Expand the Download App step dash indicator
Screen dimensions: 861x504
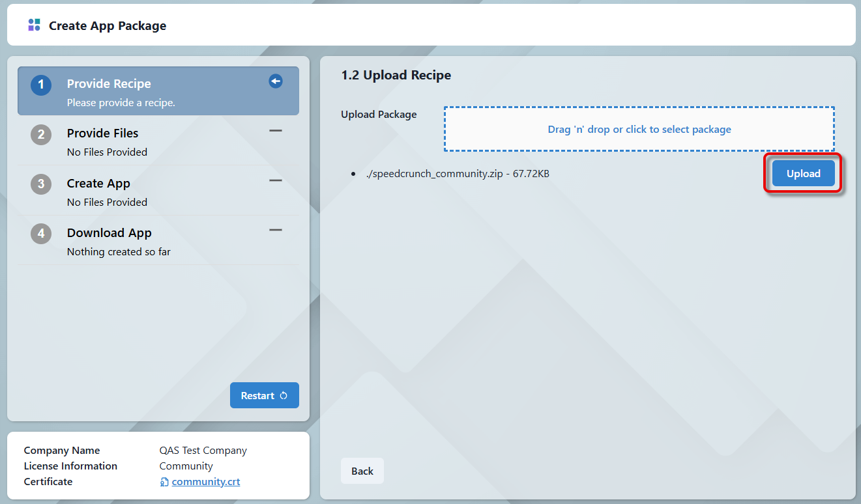tap(276, 230)
